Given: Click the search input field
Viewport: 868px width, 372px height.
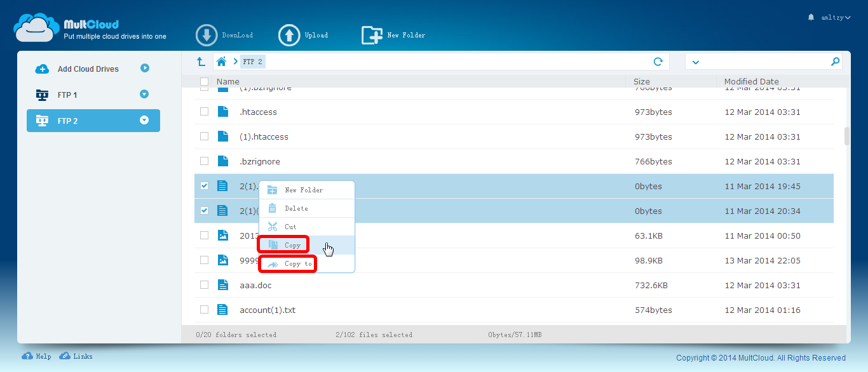Looking at the screenshot, I should [x=764, y=62].
